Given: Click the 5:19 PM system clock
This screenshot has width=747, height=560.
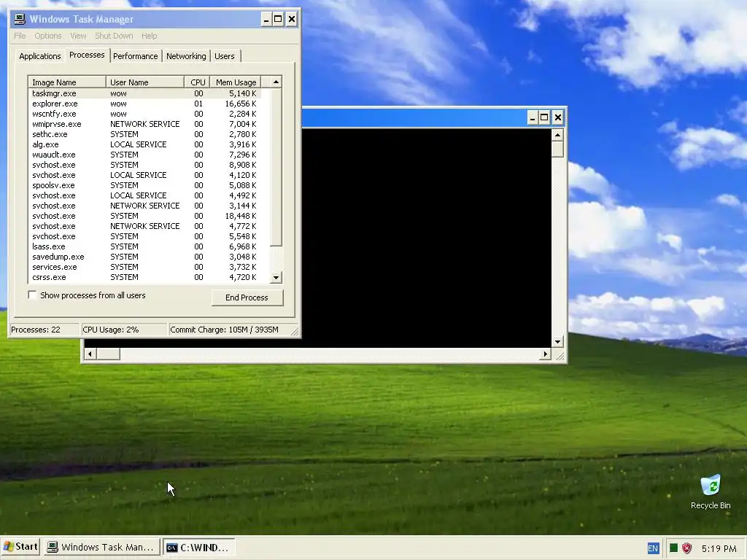Looking at the screenshot, I should [x=719, y=548].
